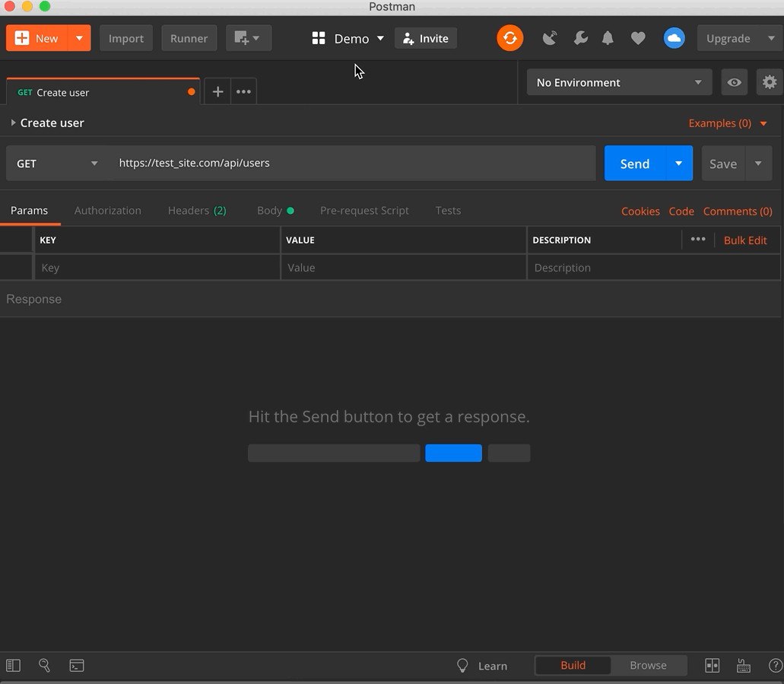This screenshot has width=784, height=684.
Task: Open the Code link
Action: tap(681, 212)
